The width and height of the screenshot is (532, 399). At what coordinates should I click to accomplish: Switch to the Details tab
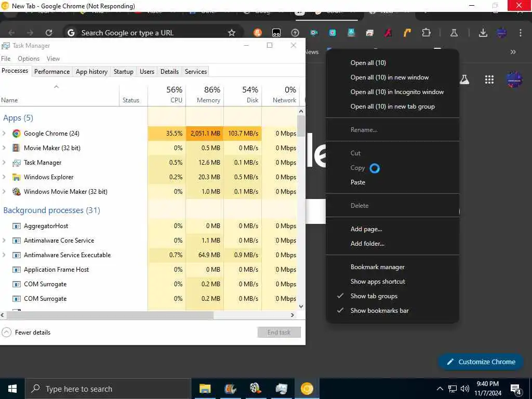(169, 72)
